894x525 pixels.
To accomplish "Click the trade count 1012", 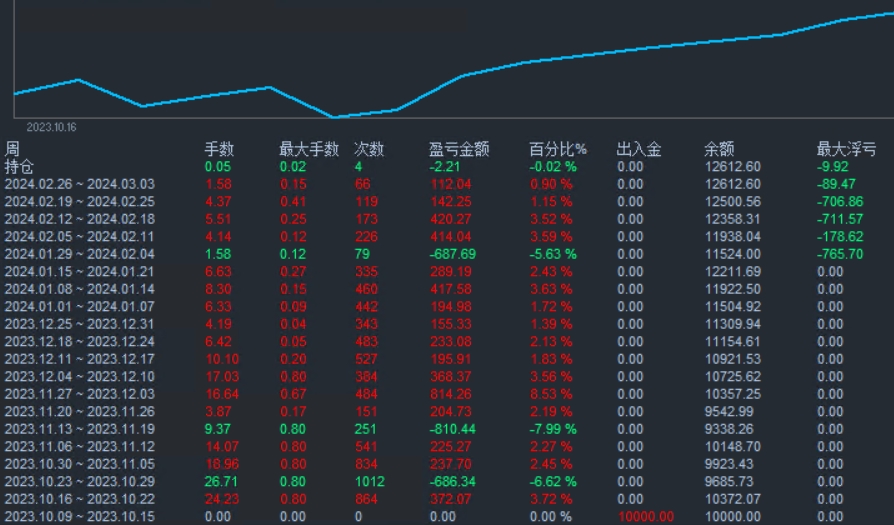I will 369,482.
